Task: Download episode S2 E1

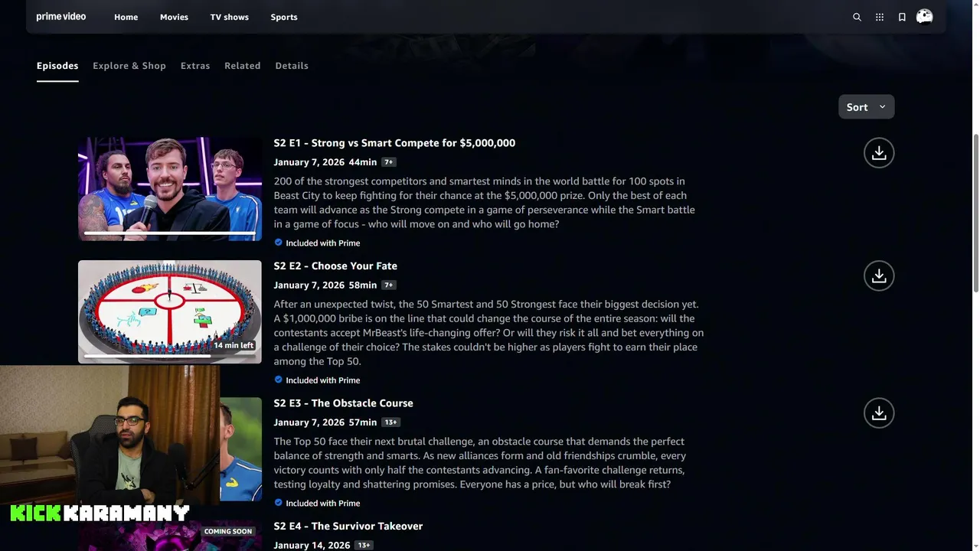Action: tap(879, 153)
